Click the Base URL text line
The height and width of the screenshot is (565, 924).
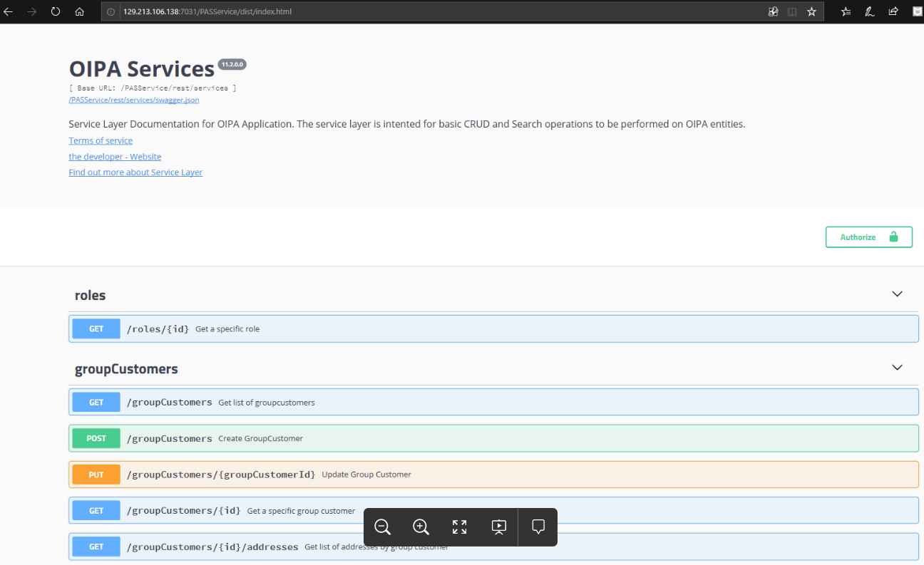(x=153, y=88)
